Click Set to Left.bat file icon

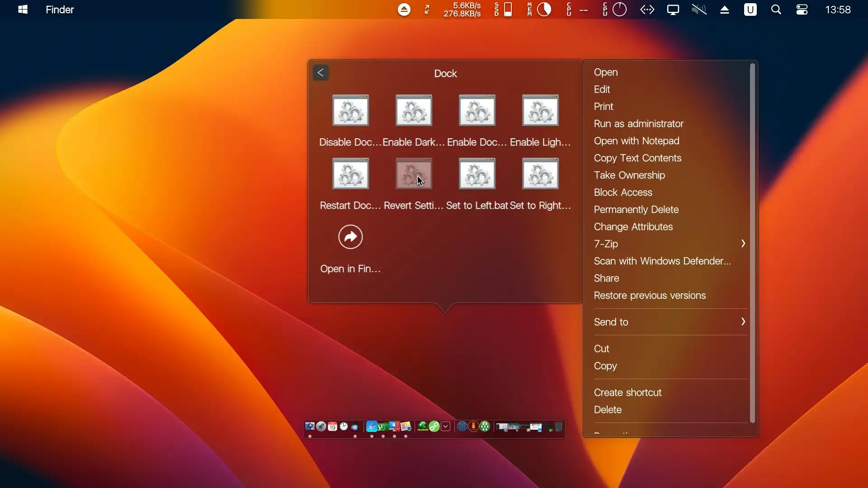coord(477,174)
